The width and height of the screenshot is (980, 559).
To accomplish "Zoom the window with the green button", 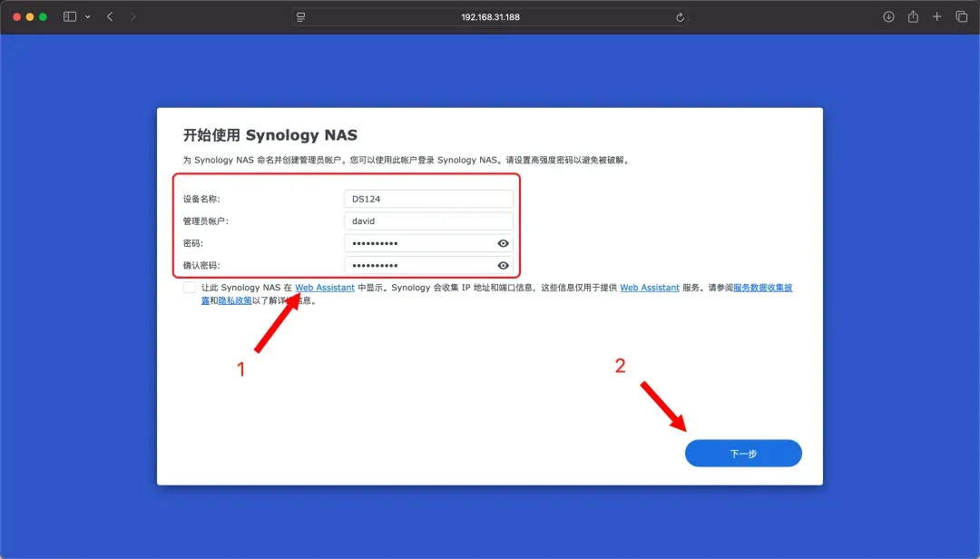I will (44, 17).
